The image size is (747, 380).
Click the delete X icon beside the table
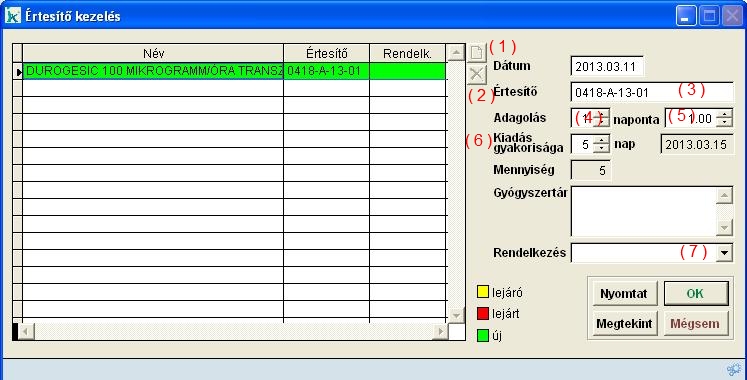(x=476, y=75)
